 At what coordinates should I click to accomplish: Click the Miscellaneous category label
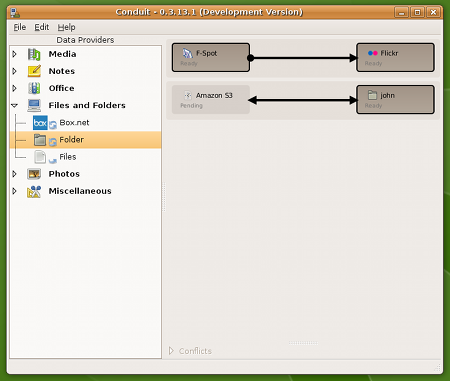(x=80, y=191)
